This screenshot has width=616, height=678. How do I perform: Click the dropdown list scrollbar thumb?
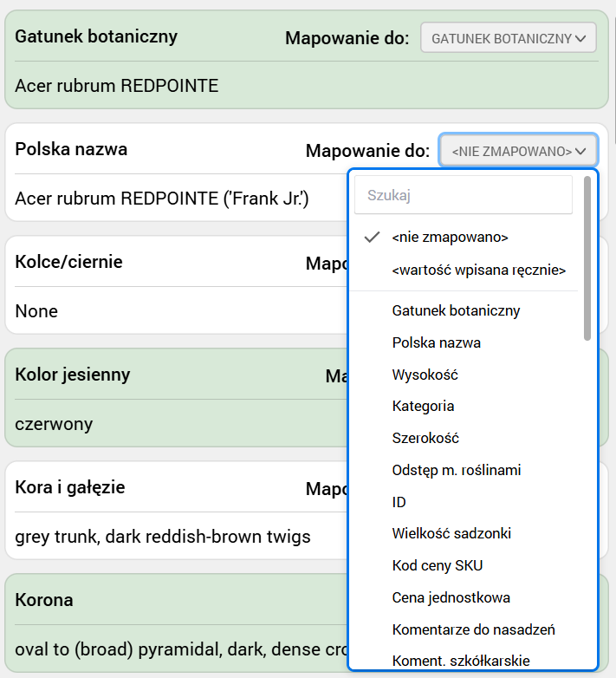pos(587,258)
